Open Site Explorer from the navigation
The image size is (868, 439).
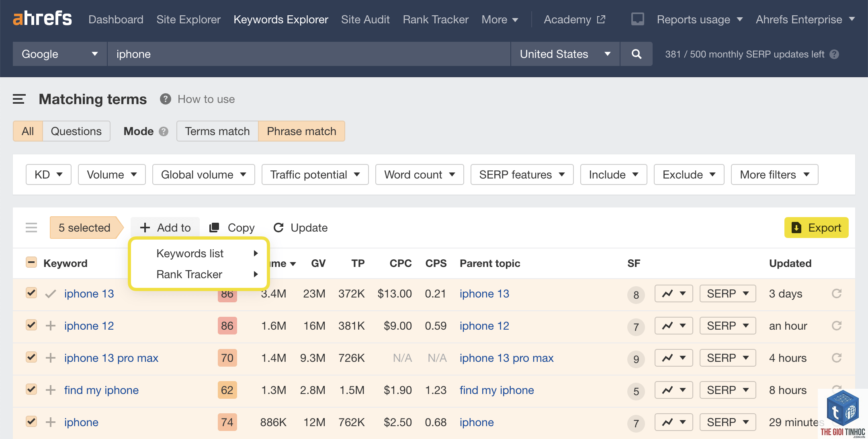(188, 19)
